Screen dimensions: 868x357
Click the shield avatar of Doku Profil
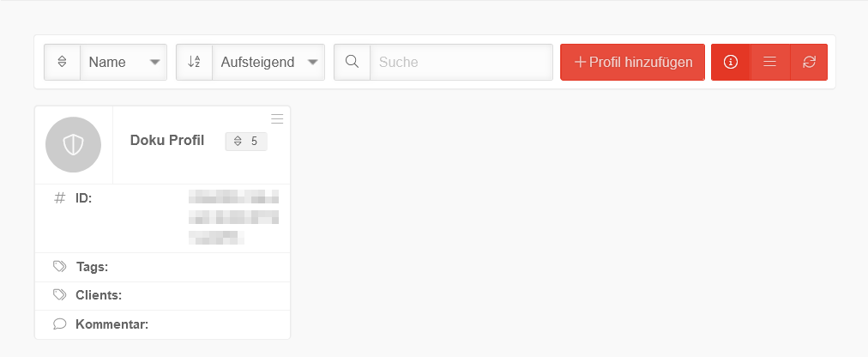pyautogui.click(x=73, y=144)
